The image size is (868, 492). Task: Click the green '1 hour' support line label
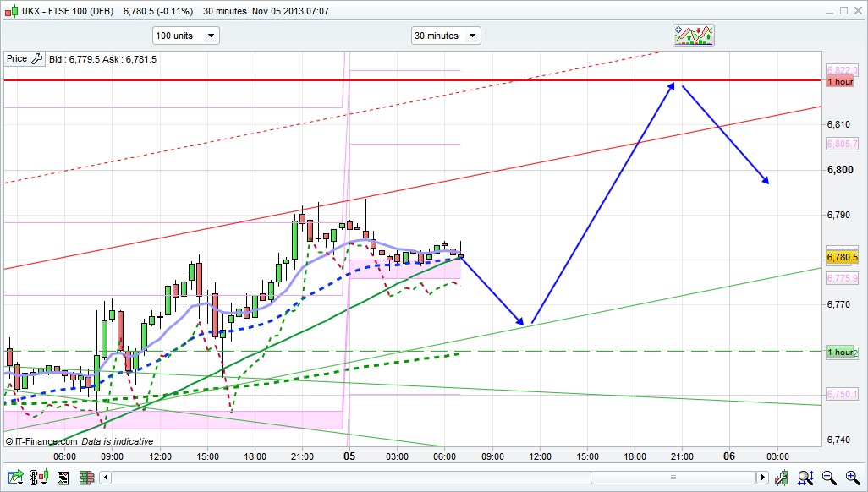(841, 352)
